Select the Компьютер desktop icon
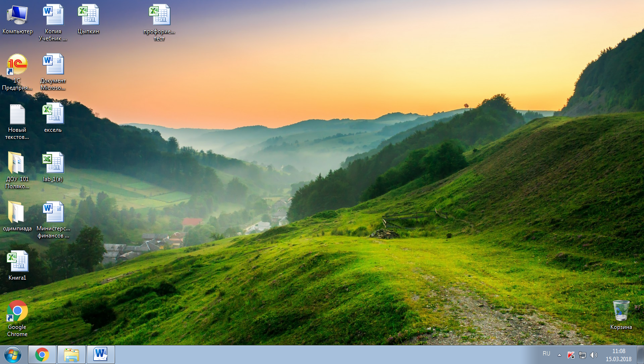This screenshot has height=364, width=644. coord(18,19)
